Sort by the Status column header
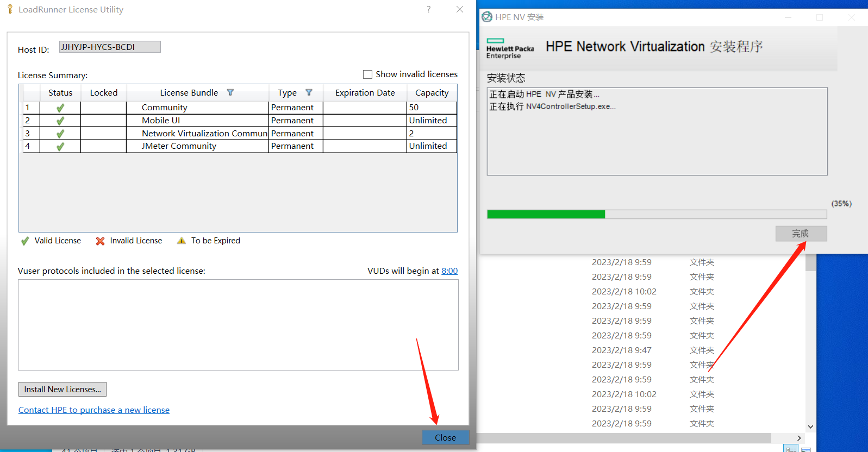The height and width of the screenshot is (452, 868). click(60, 93)
